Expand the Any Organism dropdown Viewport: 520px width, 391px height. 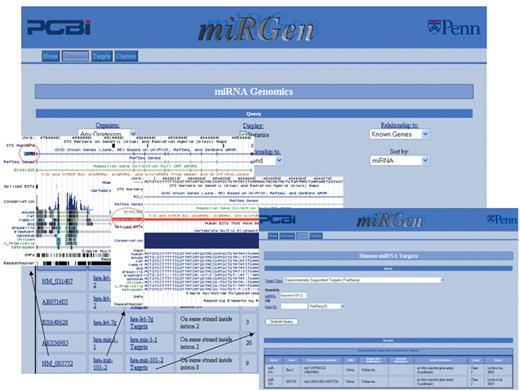coord(108,133)
